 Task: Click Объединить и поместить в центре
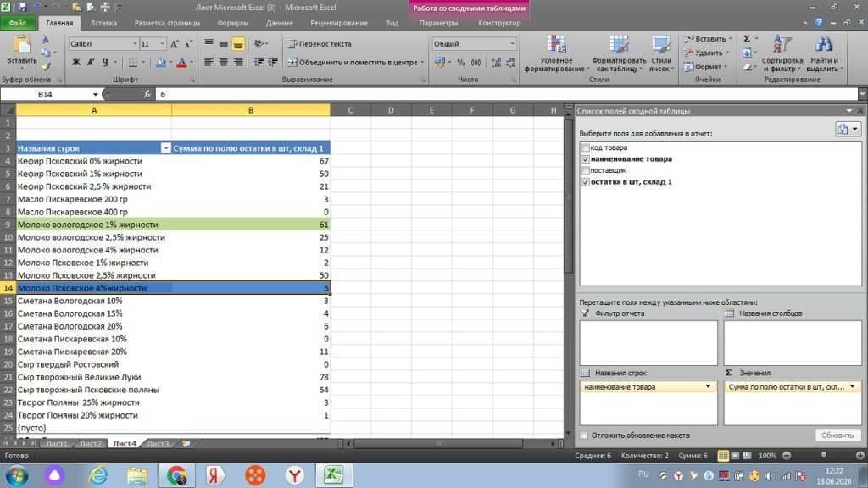(x=354, y=63)
